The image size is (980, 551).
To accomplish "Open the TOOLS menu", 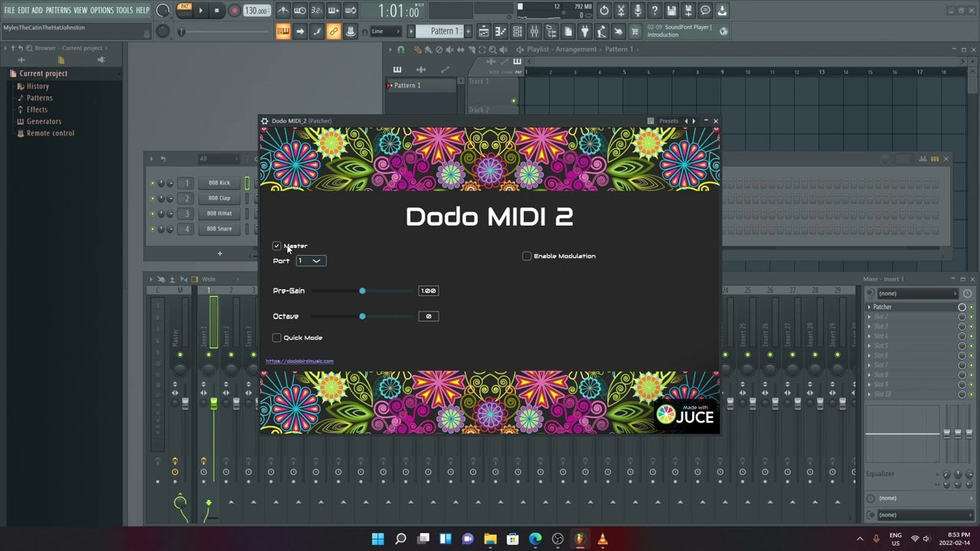I will coord(124,11).
